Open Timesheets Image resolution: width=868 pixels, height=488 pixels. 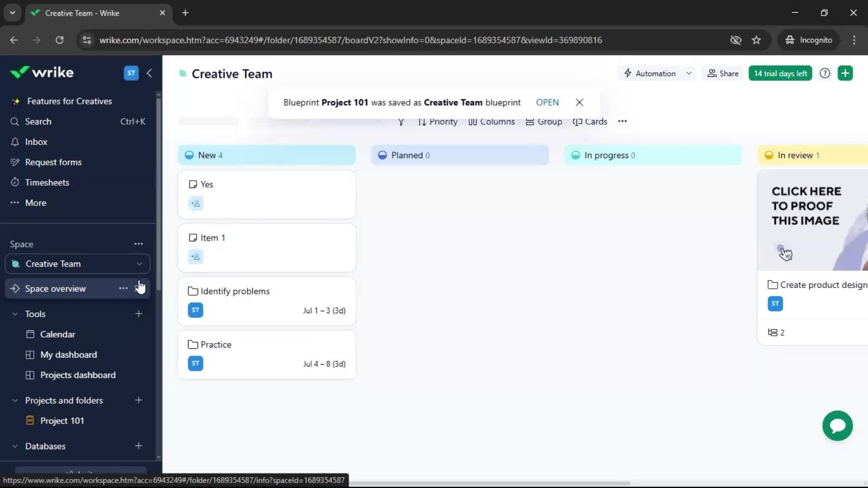(x=47, y=183)
